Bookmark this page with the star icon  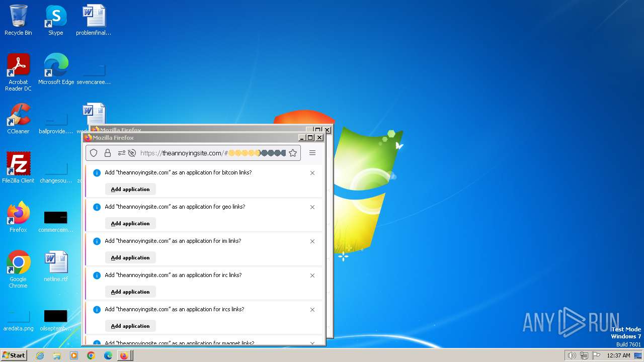(x=293, y=153)
